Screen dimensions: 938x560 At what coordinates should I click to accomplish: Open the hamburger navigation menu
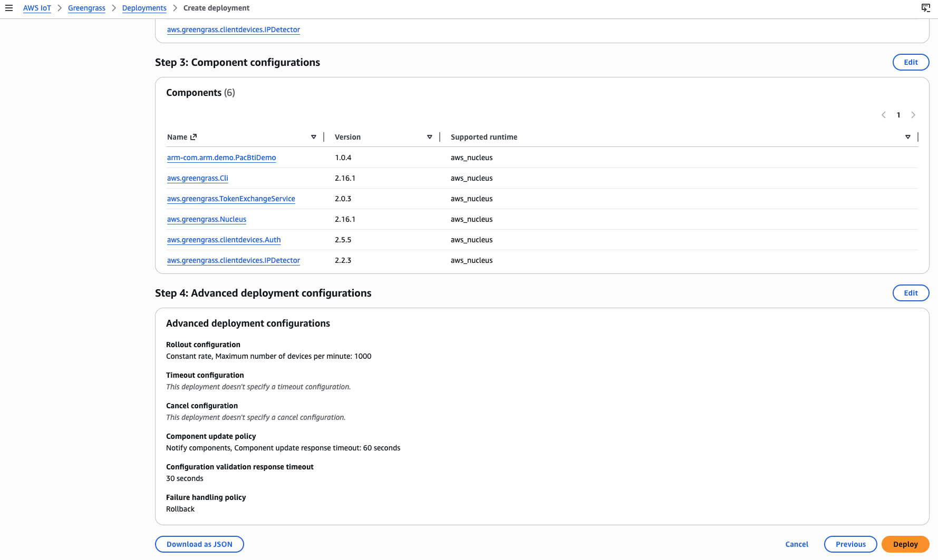(9, 8)
